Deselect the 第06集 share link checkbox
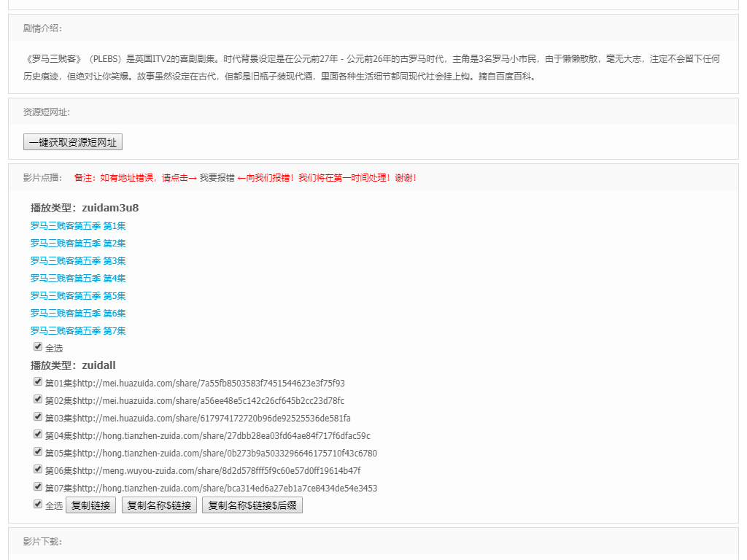747x560 pixels. [x=38, y=469]
